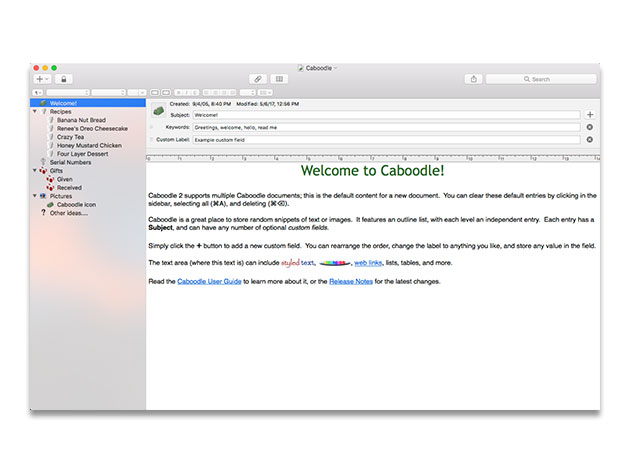Collapse the Pictures group triangle
630x473 pixels.
35,196
